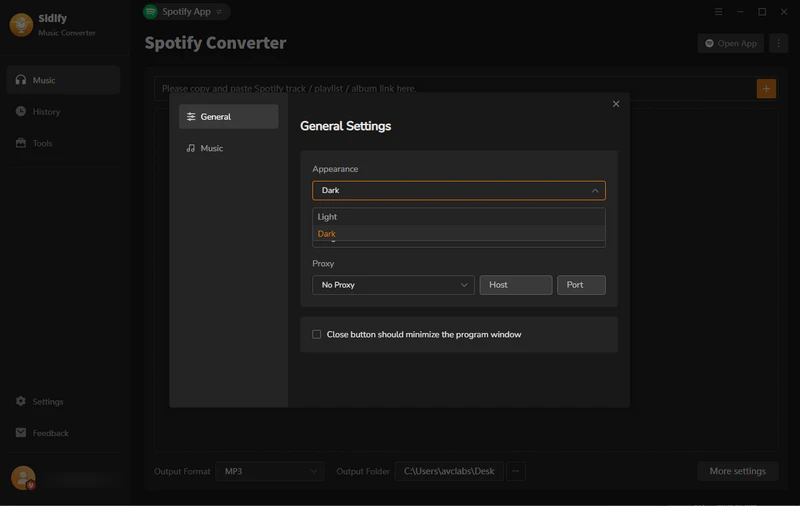The width and height of the screenshot is (800, 506).
Task: Open the hamburger menu in the title bar
Action: (718, 12)
